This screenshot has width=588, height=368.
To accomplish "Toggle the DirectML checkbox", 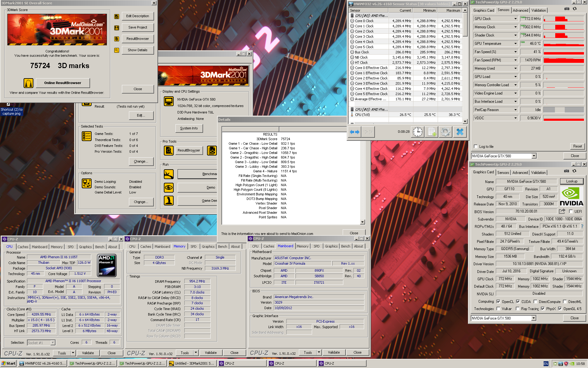I will point(565,302).
